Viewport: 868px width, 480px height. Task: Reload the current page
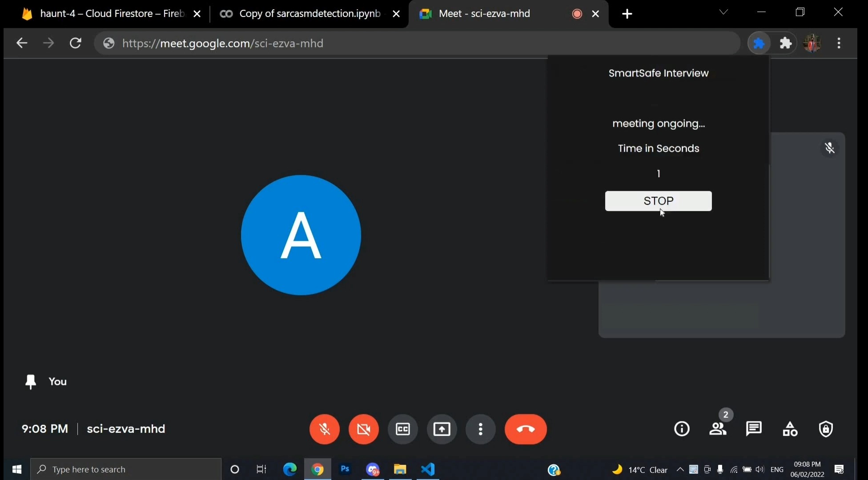76,43
